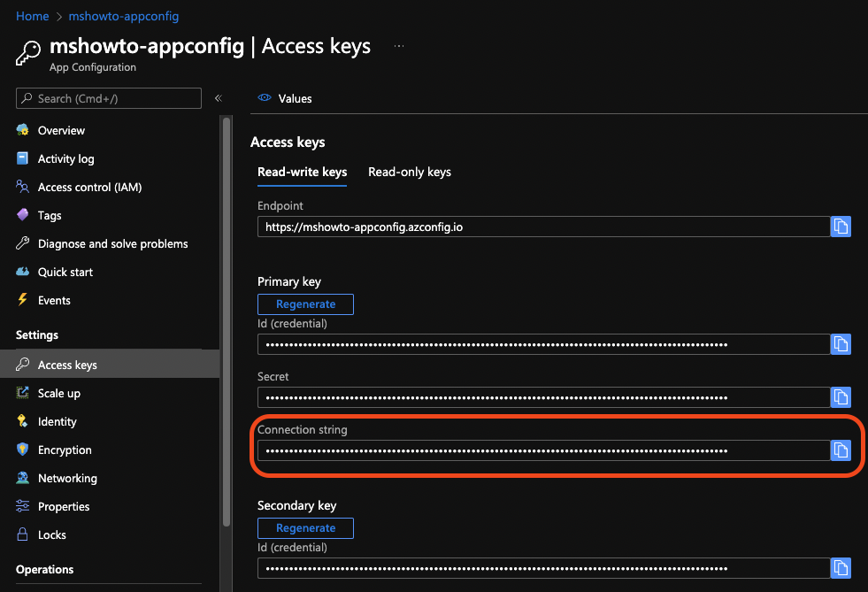
Task: Switch to the Read-only keys tab
Action: [410, 173]
